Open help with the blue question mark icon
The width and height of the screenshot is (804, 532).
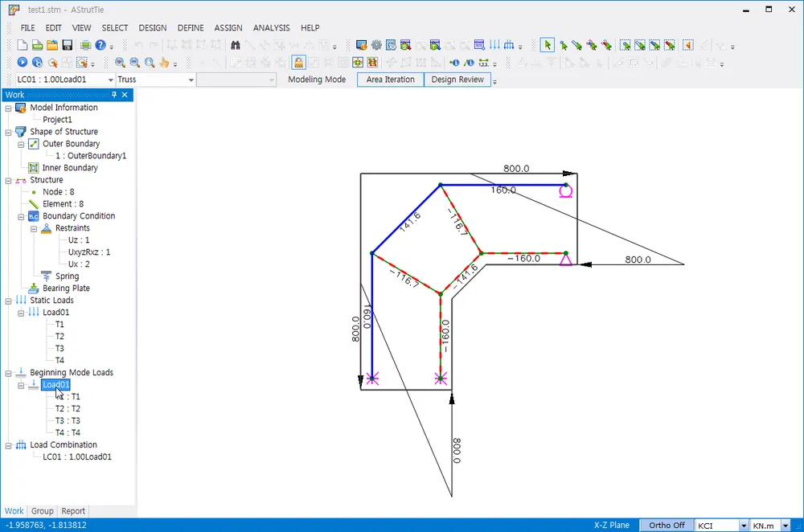[x=100, y=46]
